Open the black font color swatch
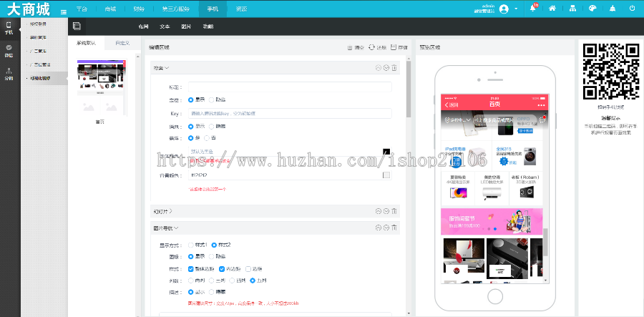 tap(386, 152)
